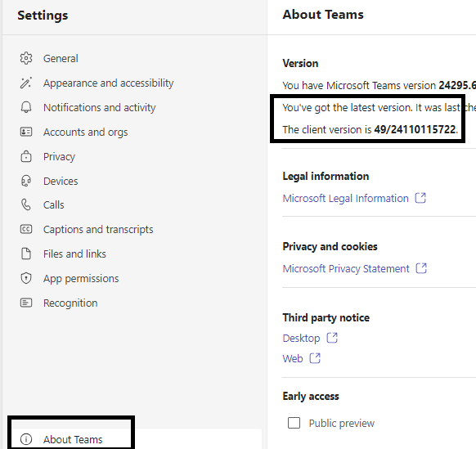Click the Privacy and cookies heading
Viewport: 476px width, 449px height.
click(330, 246)
